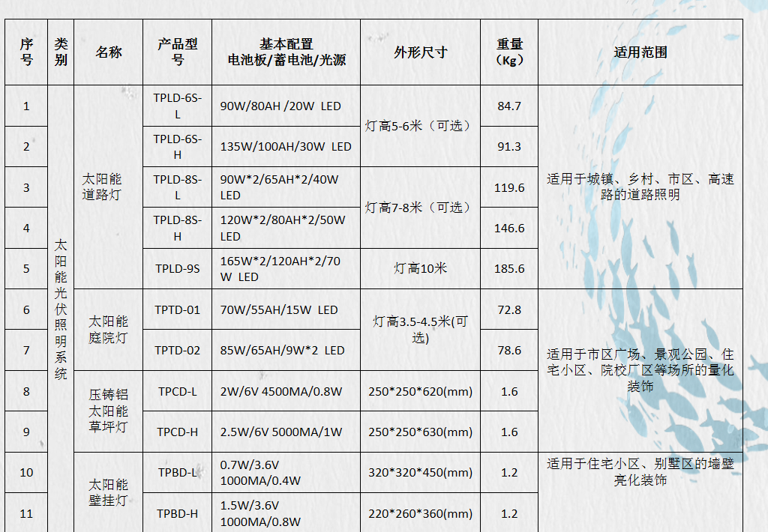Select name cell '太阳能庭院灯'

108,330
